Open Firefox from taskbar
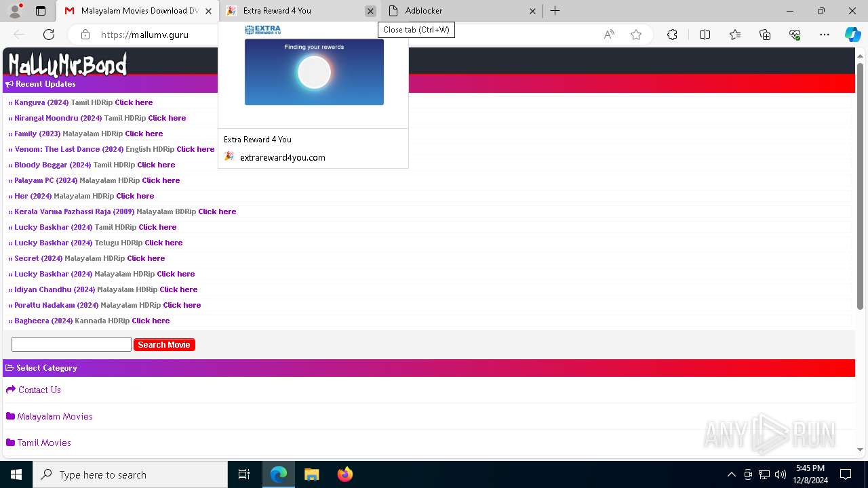868x488 pixels. coord(344,474)
